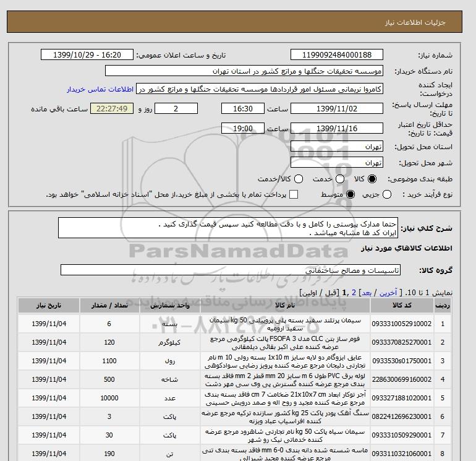
Task: Click the ماسه شسته شده item name
Action: pos(285,454)
